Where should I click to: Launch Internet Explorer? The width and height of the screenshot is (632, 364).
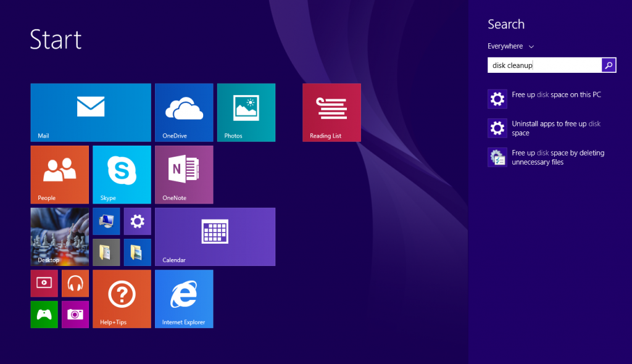point(183,299)
